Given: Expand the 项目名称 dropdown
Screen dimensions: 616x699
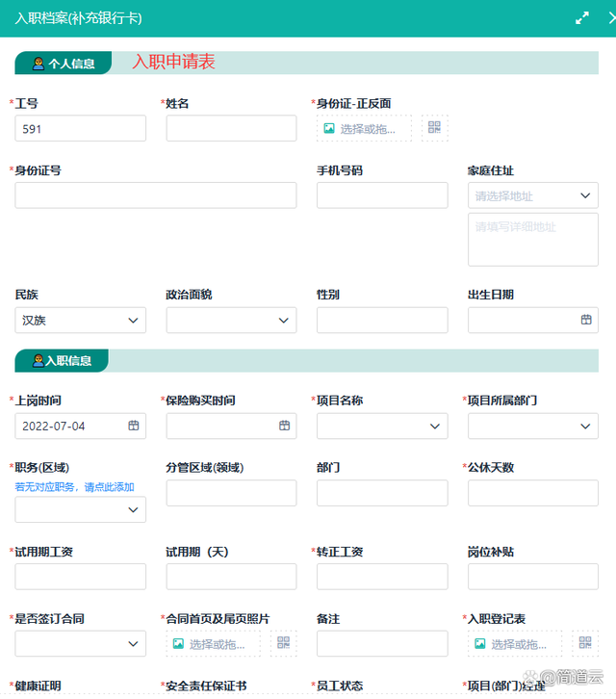Looking at the screenshot, I should click(x=382, y=426).
